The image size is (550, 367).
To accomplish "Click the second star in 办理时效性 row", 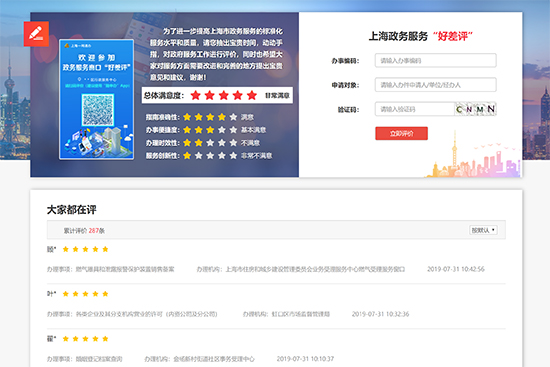I will pyautogui.click(x=199, y=143).
